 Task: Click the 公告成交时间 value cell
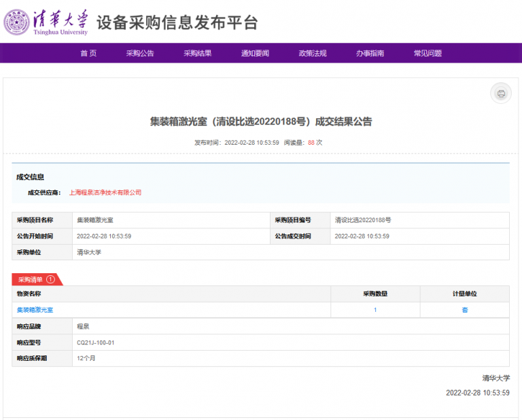pos(420,236)
